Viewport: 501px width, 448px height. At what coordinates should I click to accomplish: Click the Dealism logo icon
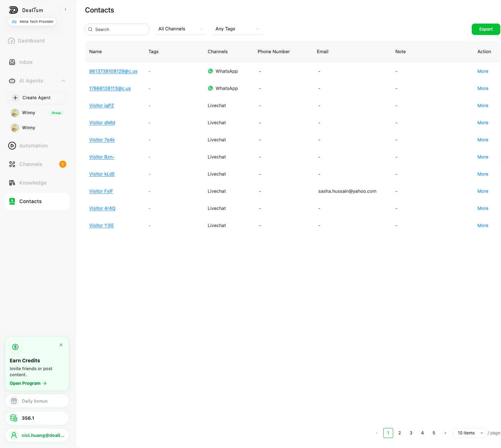click(x=13, y=10)
